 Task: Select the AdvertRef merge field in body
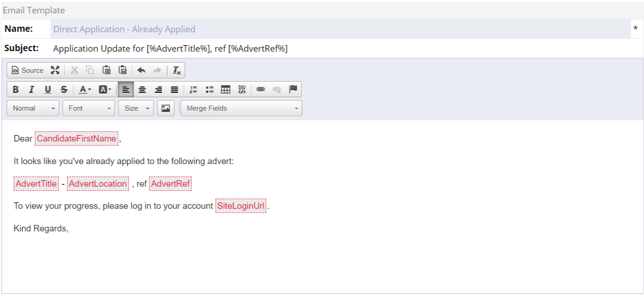(171, 184)
